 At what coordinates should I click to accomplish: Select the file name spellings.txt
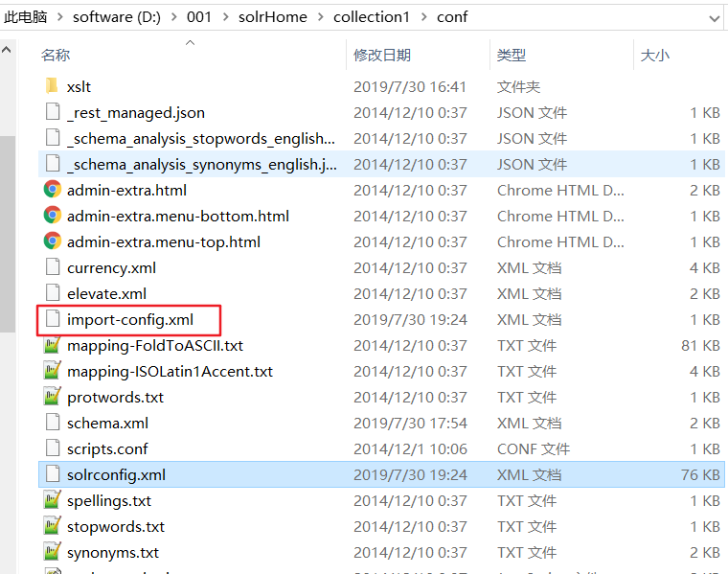coord(109,500)
